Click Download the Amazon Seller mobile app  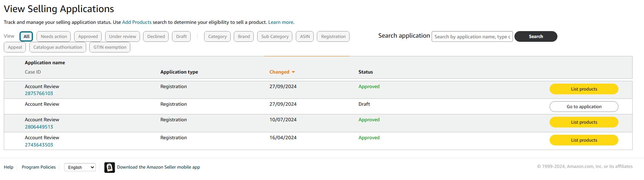pos(158,167)
